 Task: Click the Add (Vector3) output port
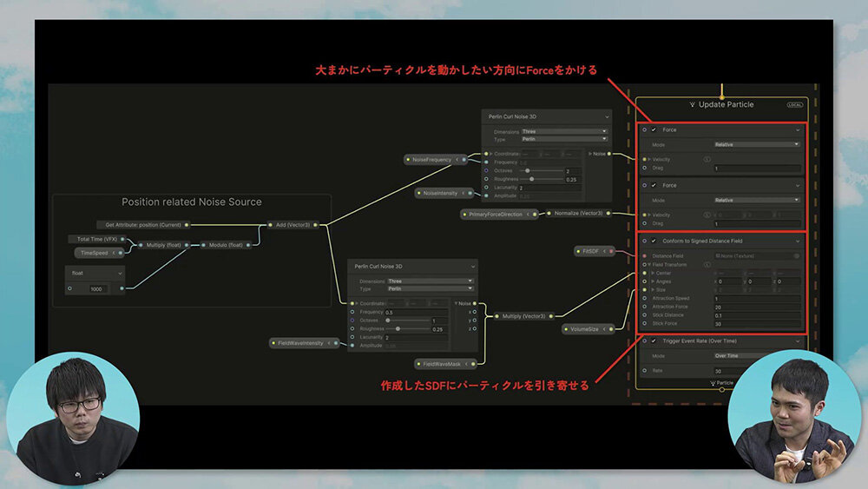pos(317,225)
